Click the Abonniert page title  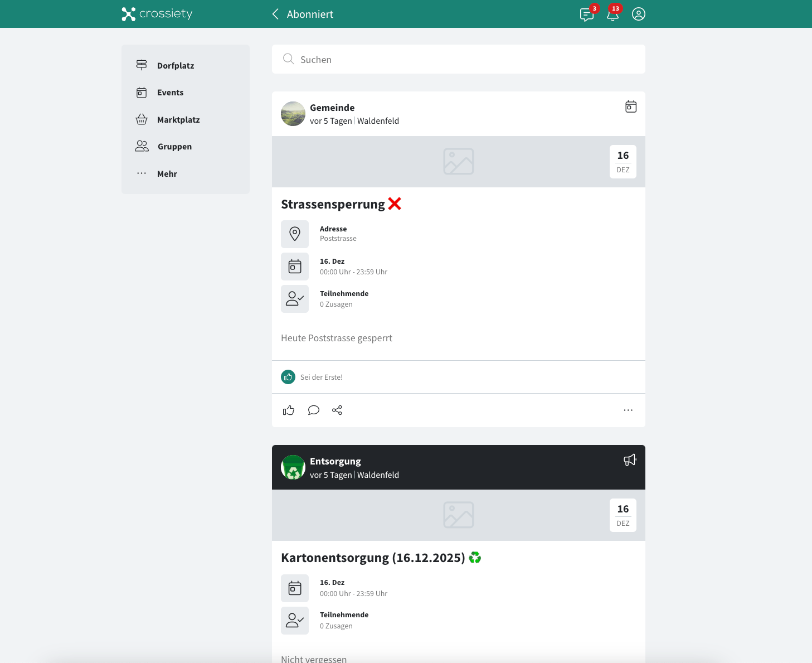click(x=310, y=14)
